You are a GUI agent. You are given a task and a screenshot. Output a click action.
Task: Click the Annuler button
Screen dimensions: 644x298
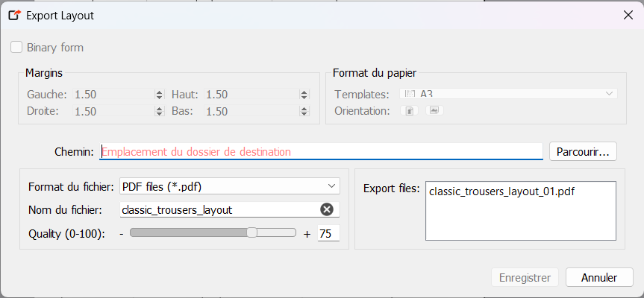tap(599, 278)
